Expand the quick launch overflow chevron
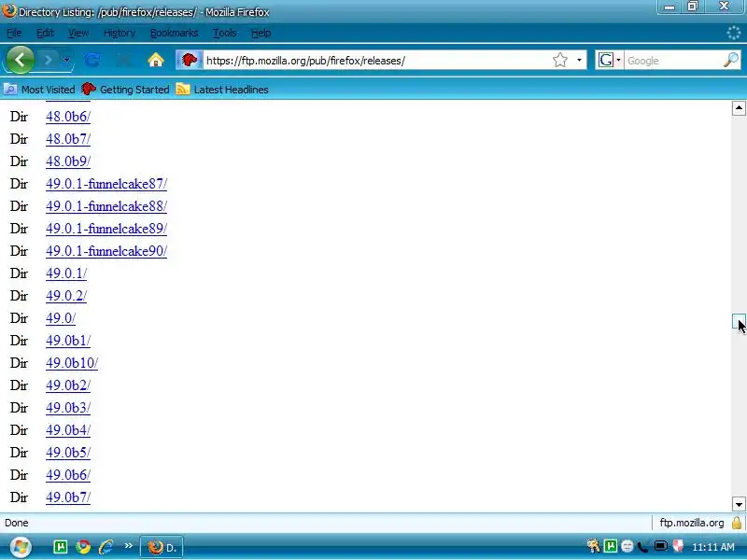This screenshot has height=560, width=747. 128,546
